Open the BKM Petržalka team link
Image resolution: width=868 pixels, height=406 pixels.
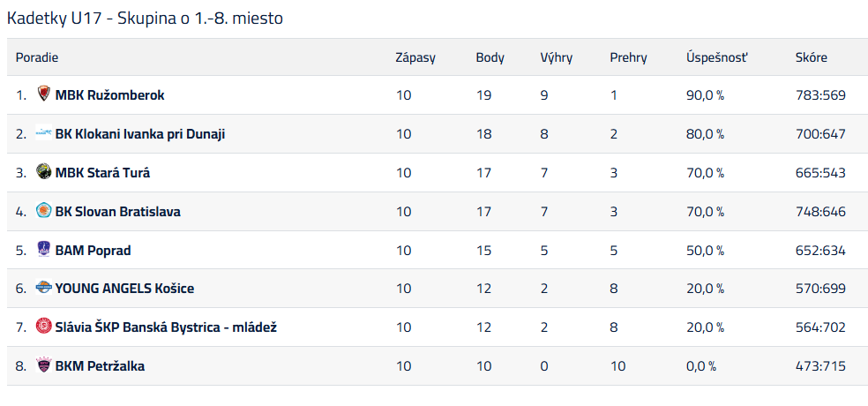[x=100, y=366]
